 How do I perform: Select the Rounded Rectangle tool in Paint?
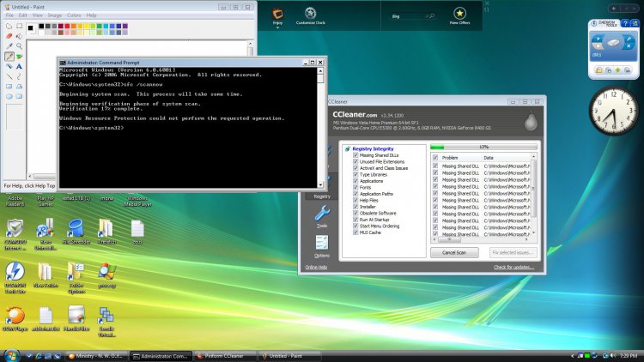(x=19, y=96)
